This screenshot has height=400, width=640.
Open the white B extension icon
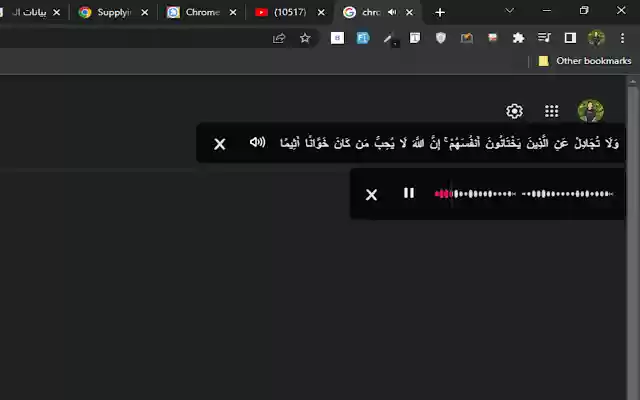click(x=337, y=38)
